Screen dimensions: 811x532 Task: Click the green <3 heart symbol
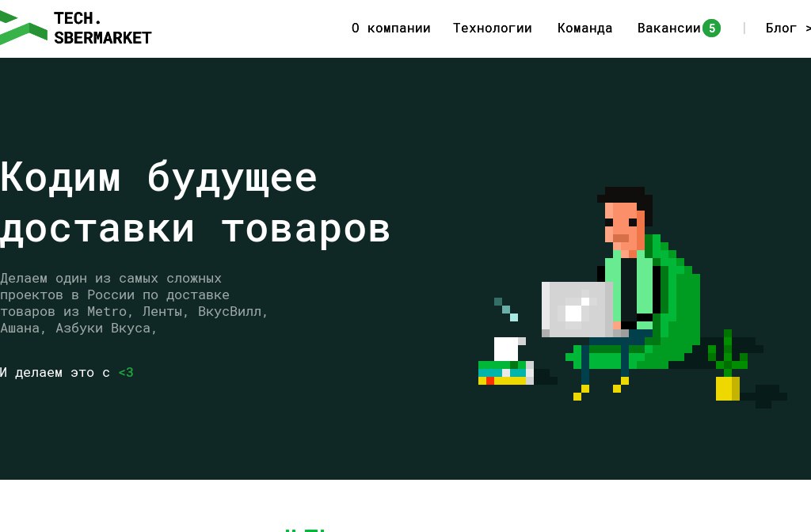[126, 372]
